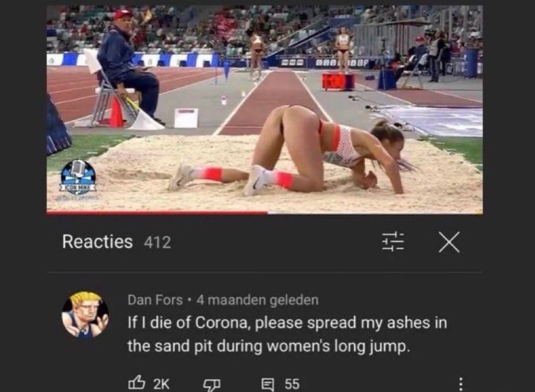Select the Reacties header title
Screen dimensions: 535x392
(97, 242)
